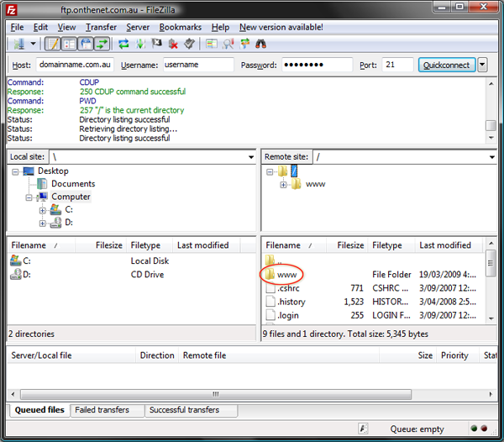Cancel current operation with the flag icon
Screen dimensions: 504x442
(x=156, y=43)
